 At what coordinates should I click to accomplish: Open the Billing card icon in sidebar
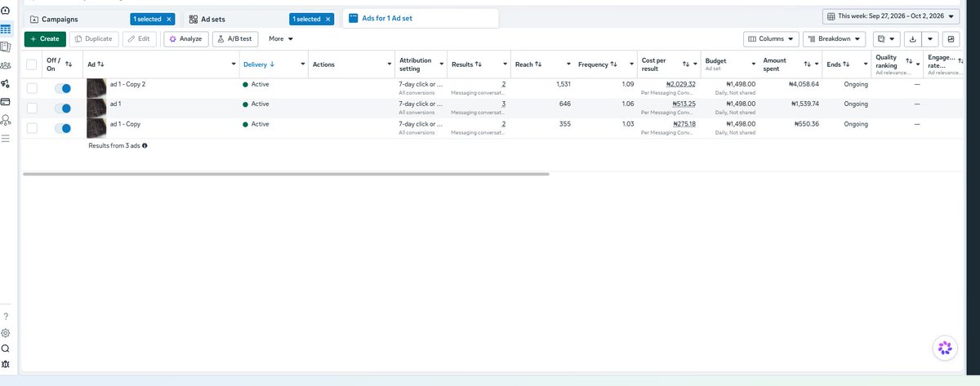coord(6,102)
